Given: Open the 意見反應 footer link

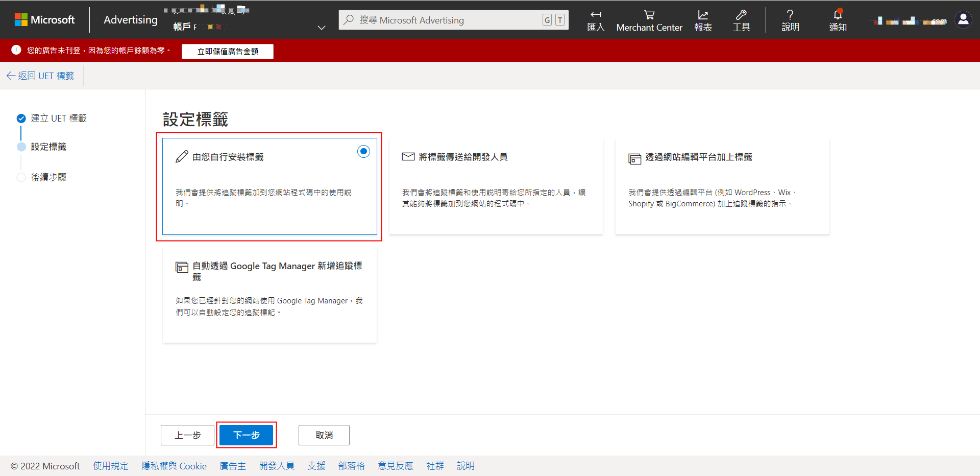Looking at the screenshot, I should coord(396,466).
